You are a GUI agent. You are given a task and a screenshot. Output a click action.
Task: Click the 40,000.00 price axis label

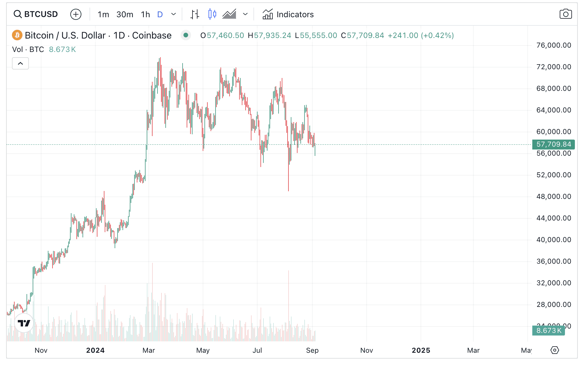pyautogui.click(x=554, y=240)
